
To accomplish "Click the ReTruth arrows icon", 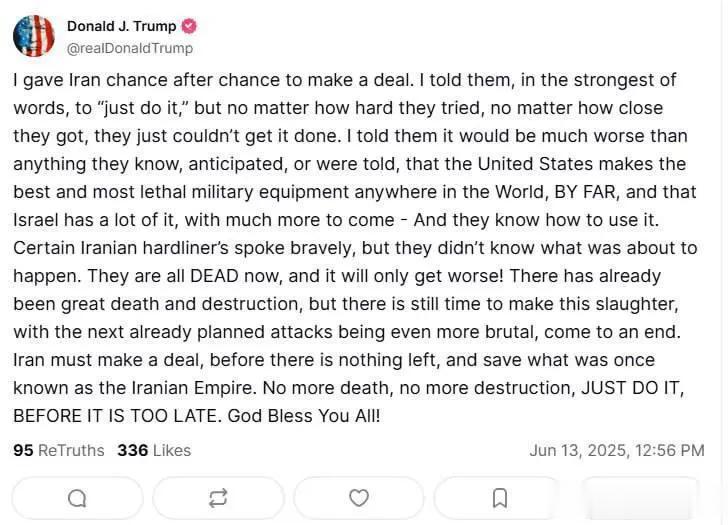I will click(218, 498).
